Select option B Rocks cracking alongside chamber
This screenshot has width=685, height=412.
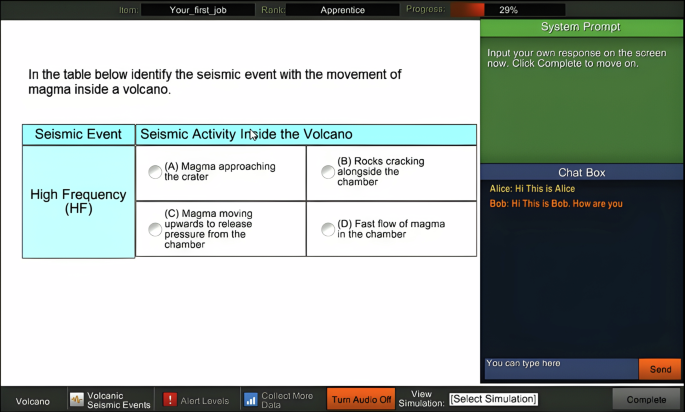coord(328,172)
